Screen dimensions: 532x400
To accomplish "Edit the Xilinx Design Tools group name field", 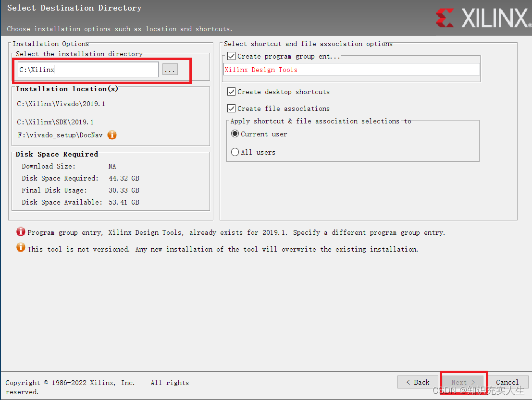I will (x=351, y=70).
